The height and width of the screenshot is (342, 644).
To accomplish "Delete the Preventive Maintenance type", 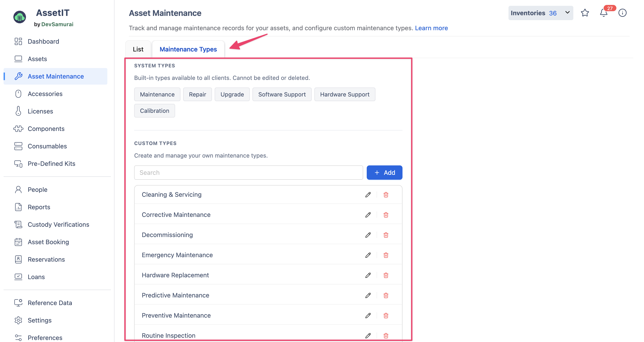I will pyautogui.click(x=386, y=316).
